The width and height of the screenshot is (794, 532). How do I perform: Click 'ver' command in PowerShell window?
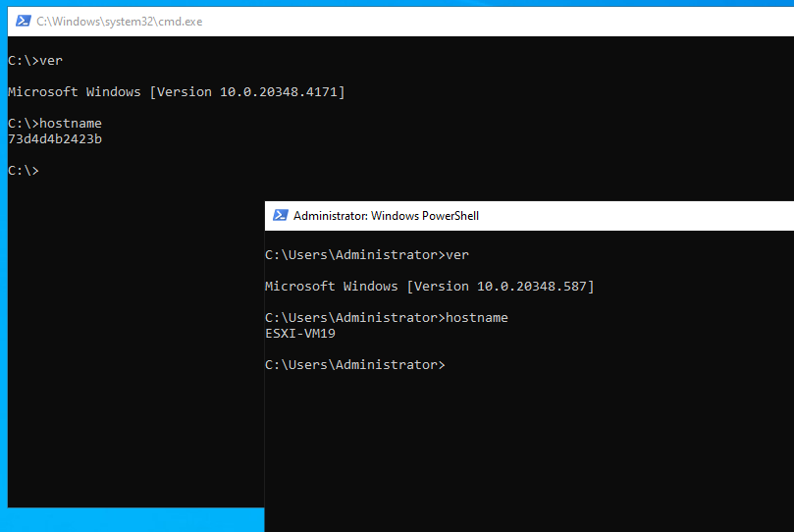point(457,255)
